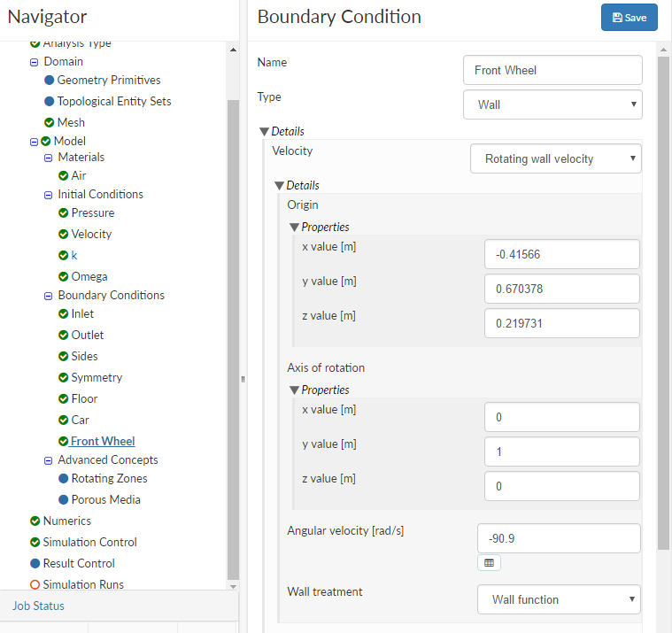
Task: Collapse the Domain tree node
Action: (35, 62)
